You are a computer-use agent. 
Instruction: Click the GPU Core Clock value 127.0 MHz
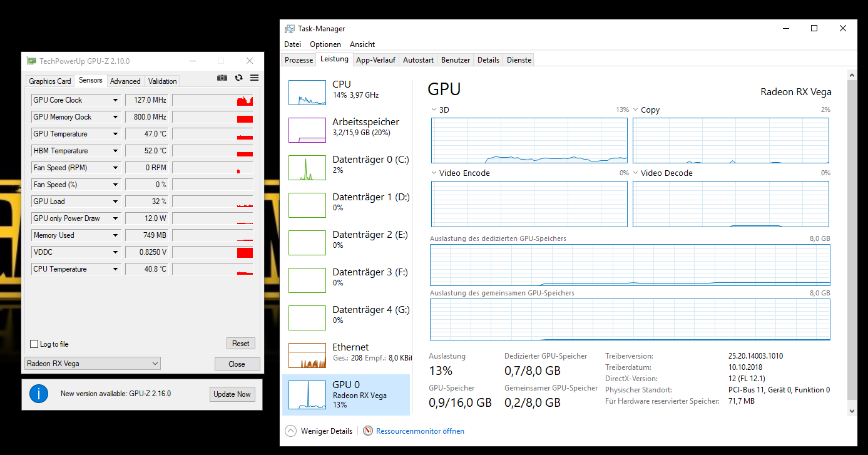tap(146, 100)
